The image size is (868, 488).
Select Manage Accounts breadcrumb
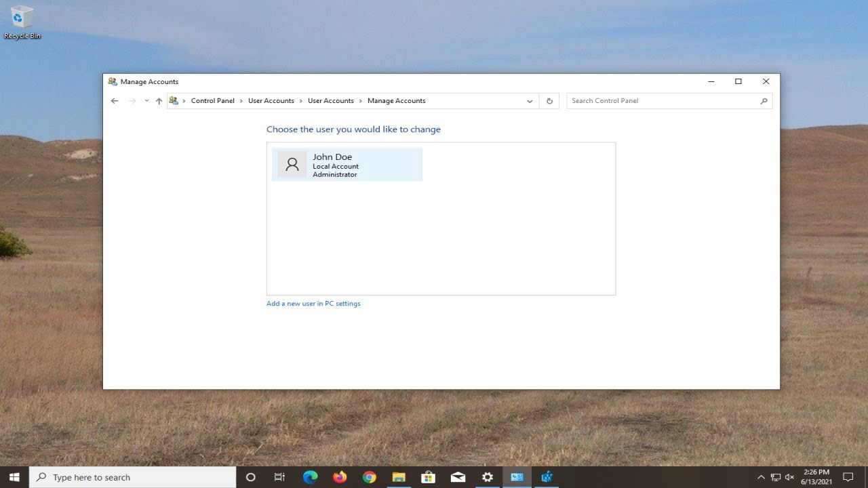[397, 101]
